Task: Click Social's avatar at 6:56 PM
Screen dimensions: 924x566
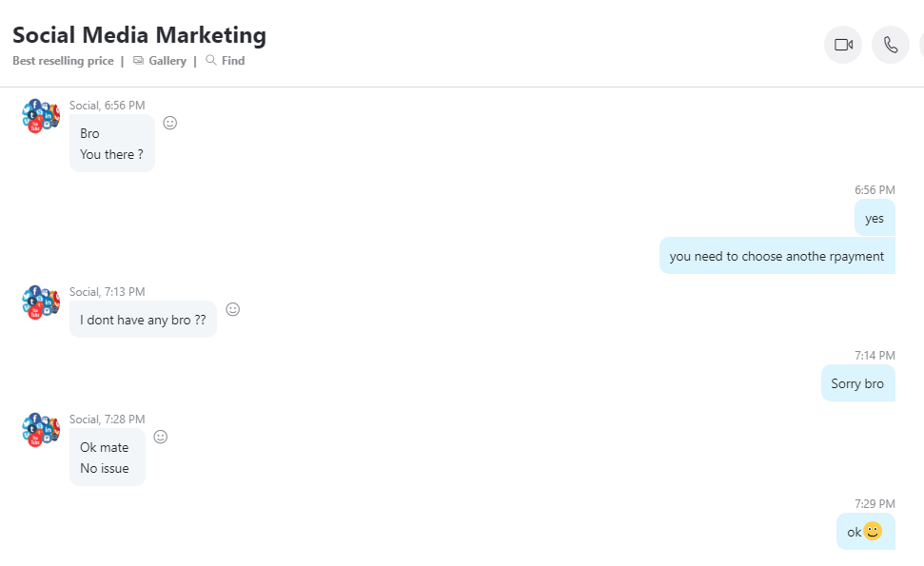Action: [41, 116]
